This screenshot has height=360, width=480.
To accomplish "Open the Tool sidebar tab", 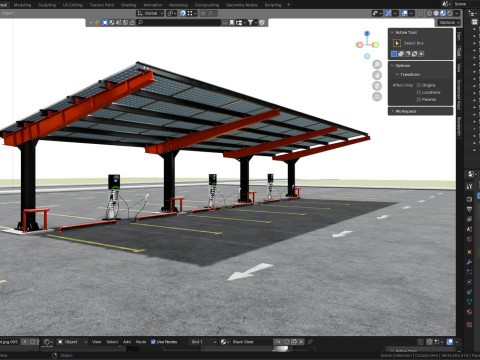I will click(x=459, y=51).
